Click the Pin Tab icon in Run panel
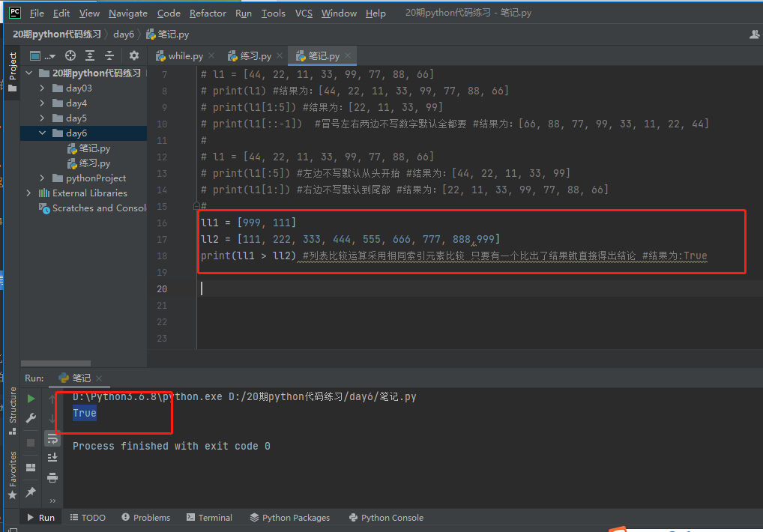 point(31,492)
